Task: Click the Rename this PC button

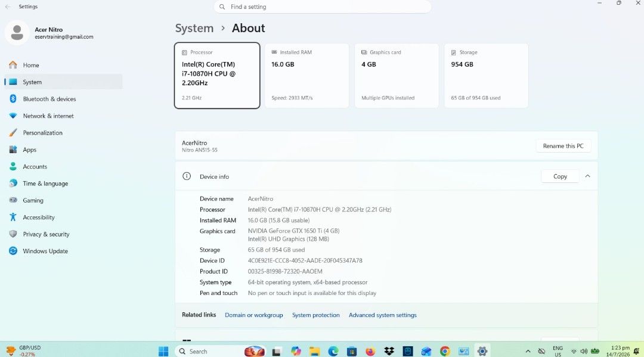Action: pos(563,145)
